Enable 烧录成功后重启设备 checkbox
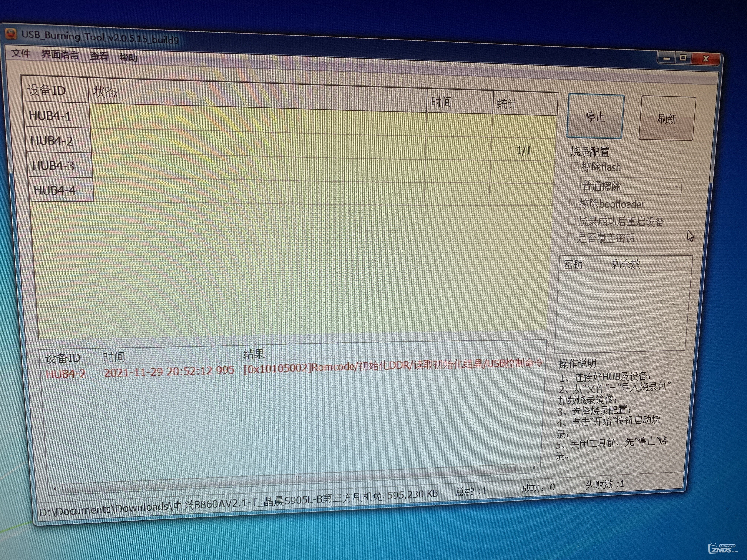 point(572,221)
